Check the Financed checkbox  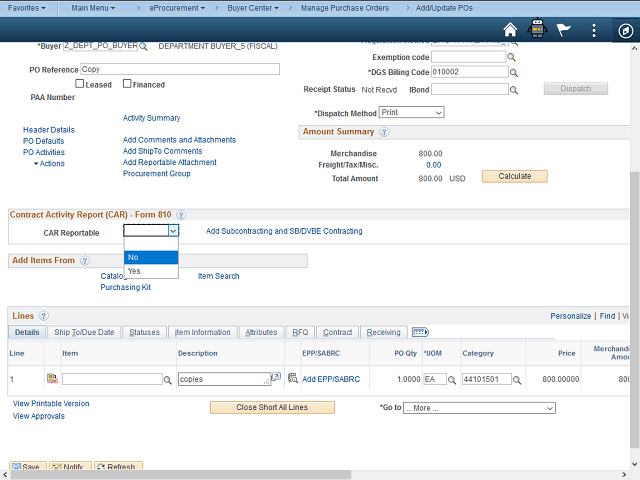[x=127, y=84]
